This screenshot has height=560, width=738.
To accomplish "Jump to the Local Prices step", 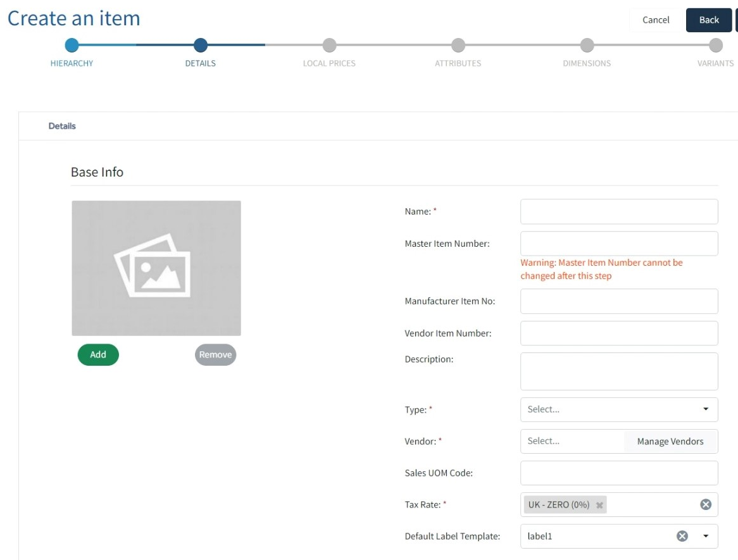I will click(x=330, y=45).
